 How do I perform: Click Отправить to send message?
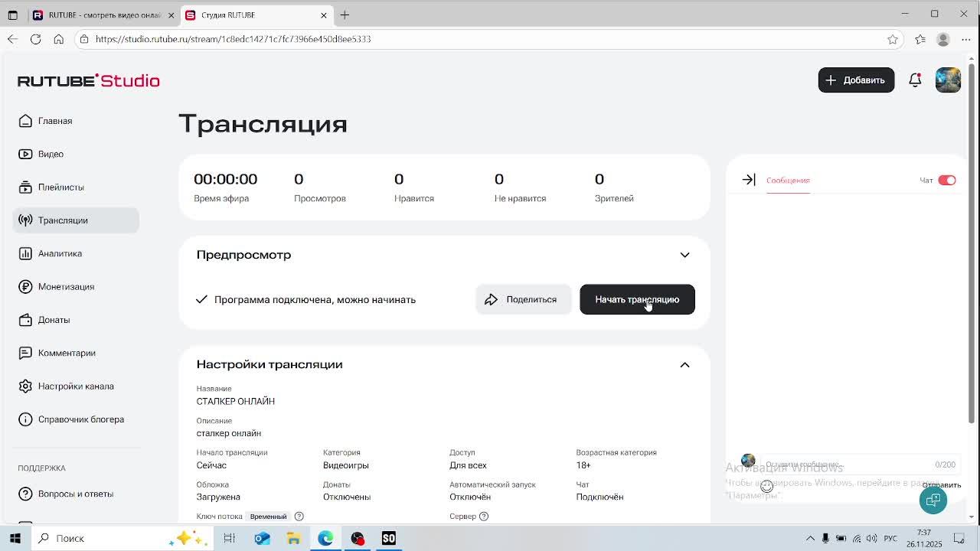(x=942, y=485)
